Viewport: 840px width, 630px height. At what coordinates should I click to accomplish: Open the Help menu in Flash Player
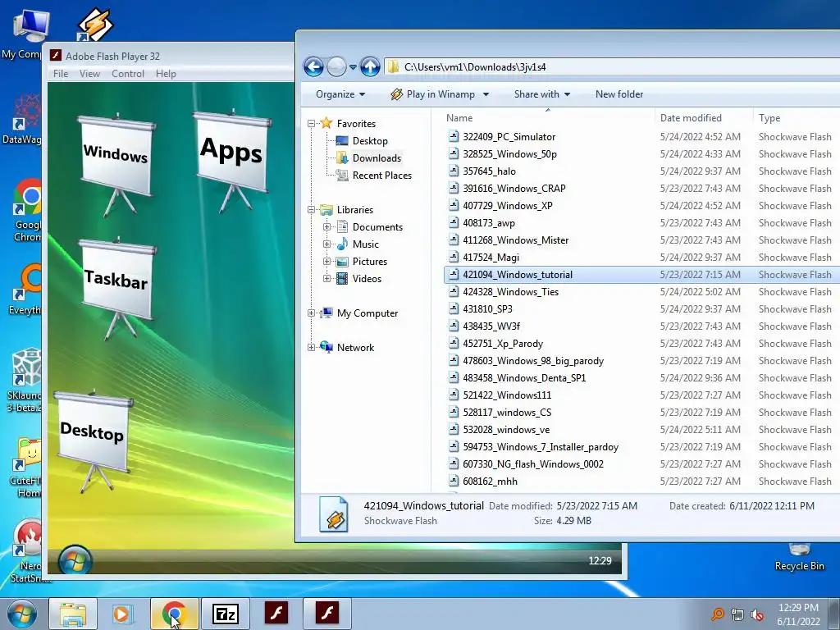pyautogui.click(x=166, y=74)
